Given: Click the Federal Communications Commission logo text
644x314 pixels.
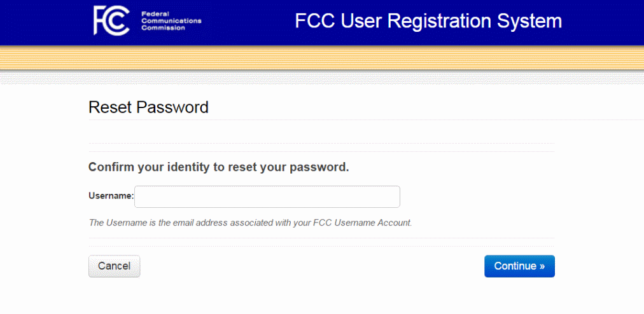Looking at the screenshot, I should (171, 20).
